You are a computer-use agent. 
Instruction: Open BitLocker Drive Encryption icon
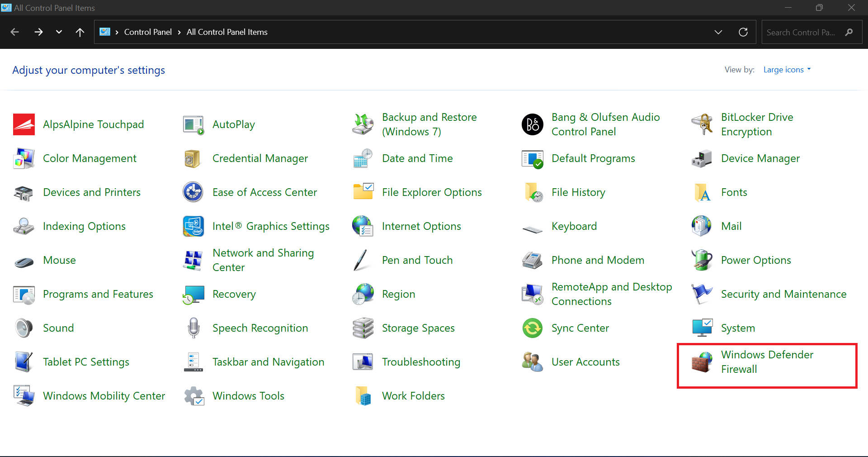(x=702, y=124)
